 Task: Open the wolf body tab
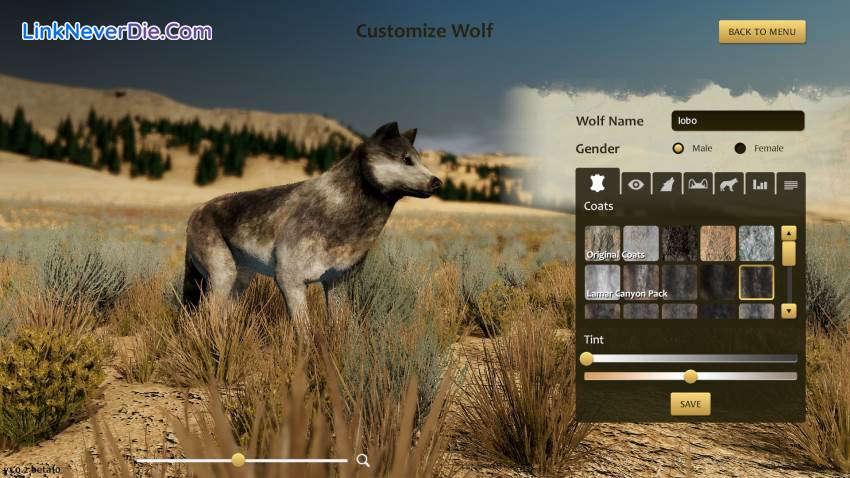coord(728,184)
